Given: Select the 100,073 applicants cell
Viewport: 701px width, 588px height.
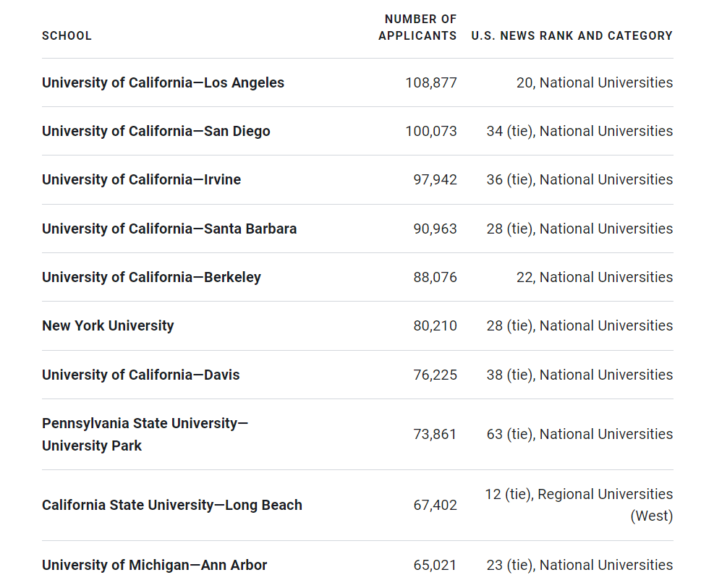Looking at the screenshot, I should click(430, 131).
